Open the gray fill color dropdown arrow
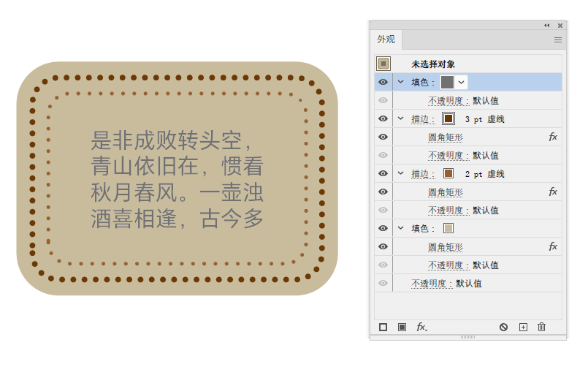 pyautogui.click(x=461, y=82)
